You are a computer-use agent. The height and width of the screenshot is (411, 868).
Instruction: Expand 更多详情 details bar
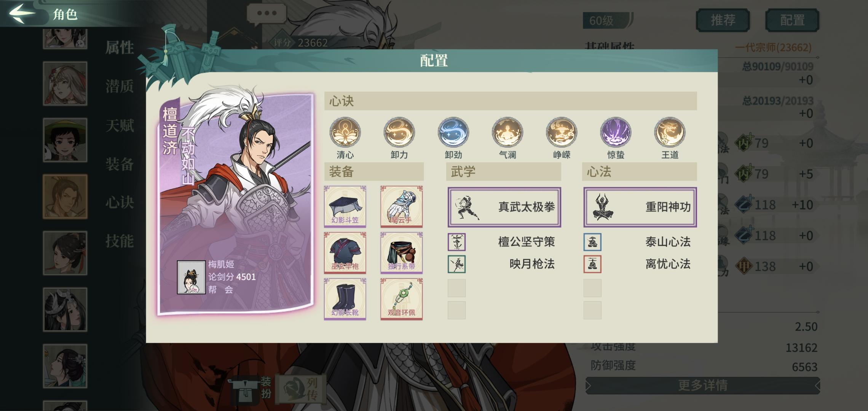tap(703, 386)
